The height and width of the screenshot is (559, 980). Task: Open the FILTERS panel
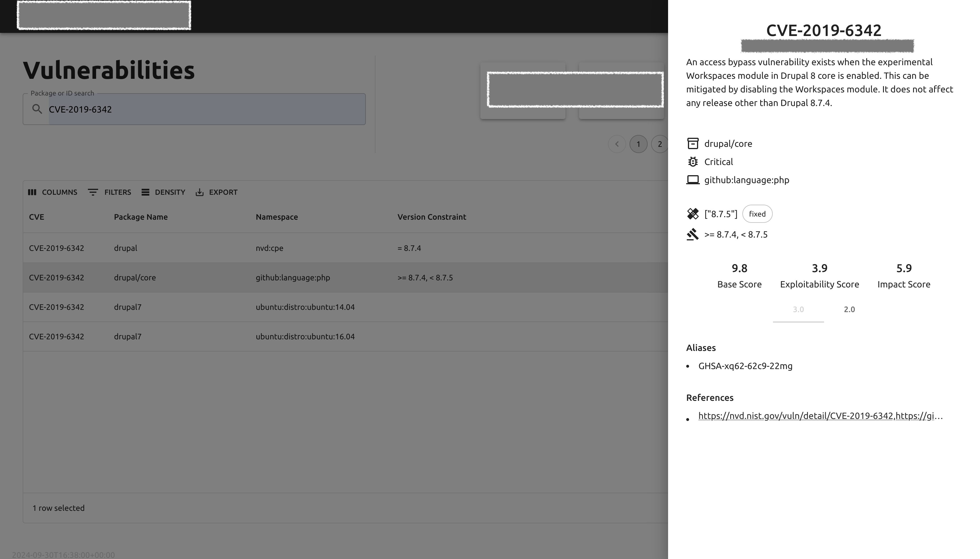pyautogui.click(x=109, y=192)
